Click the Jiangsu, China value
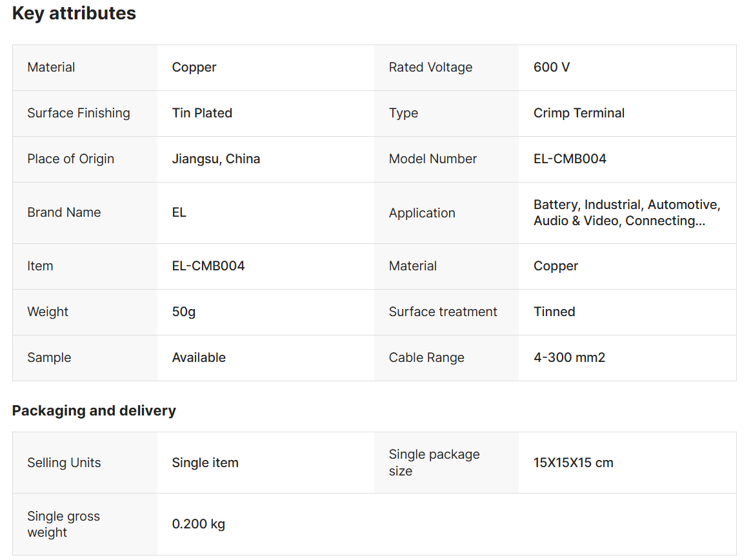 pos(216,159)
